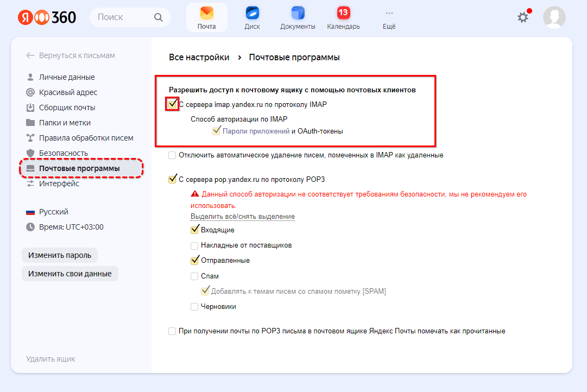Click the Изменить свои данные button
This screenshot has height=392, width=587.
click(x=70, y=274)
